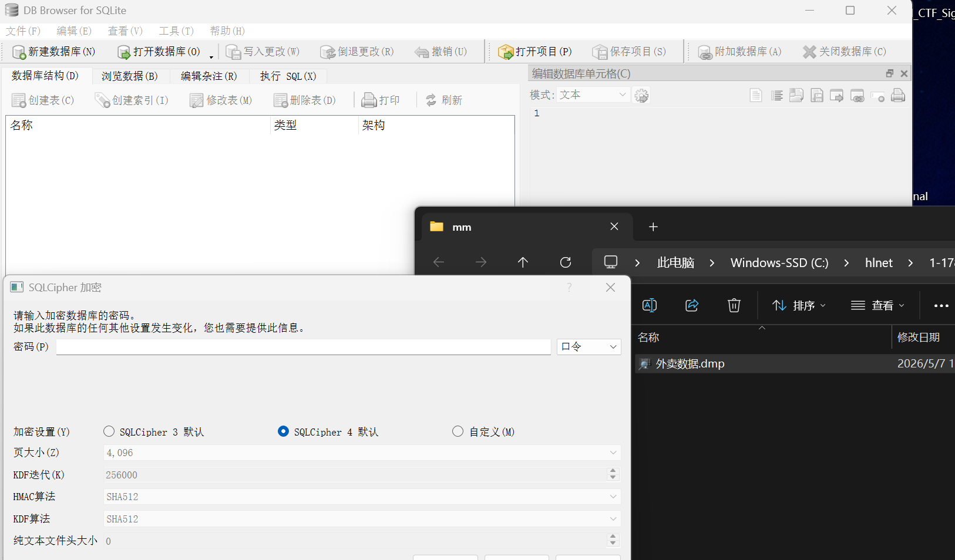Screen dimensions: 955x560
Task: Close the SQLCipher 加密 dialog
Action: [611, 287]
